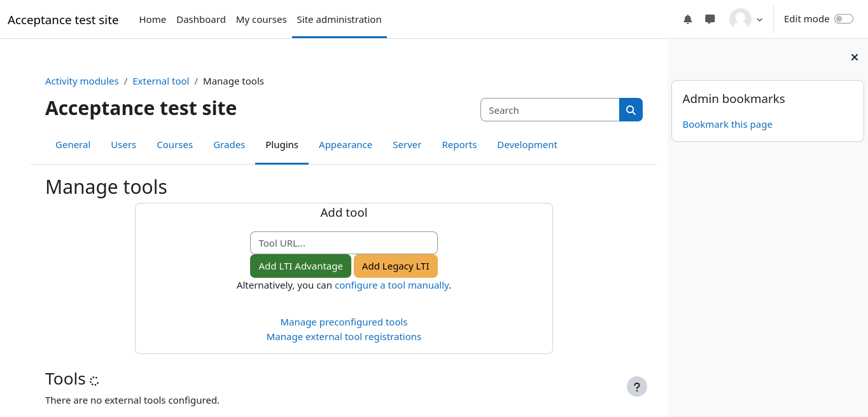Image resolution: width=868 pixels, height=417 pixels.
Task: Go to Dashboard in top navigation
Action: coord(201,20)
